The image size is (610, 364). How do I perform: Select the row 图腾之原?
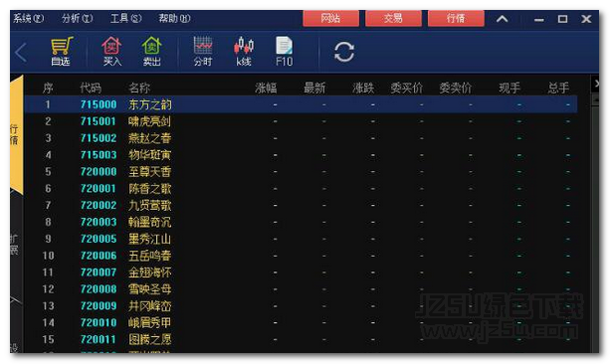(x=301, y=339)
